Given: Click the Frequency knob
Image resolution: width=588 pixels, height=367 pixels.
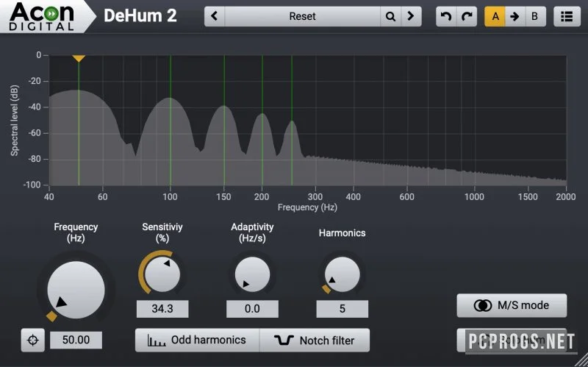Looking at the screenshot, I should point(76,290).
